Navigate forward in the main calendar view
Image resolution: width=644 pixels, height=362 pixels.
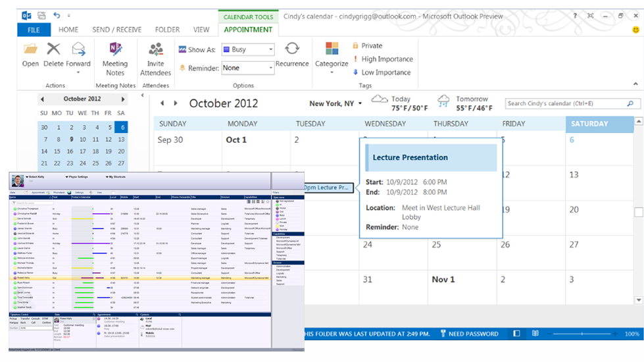pos(176,103)
